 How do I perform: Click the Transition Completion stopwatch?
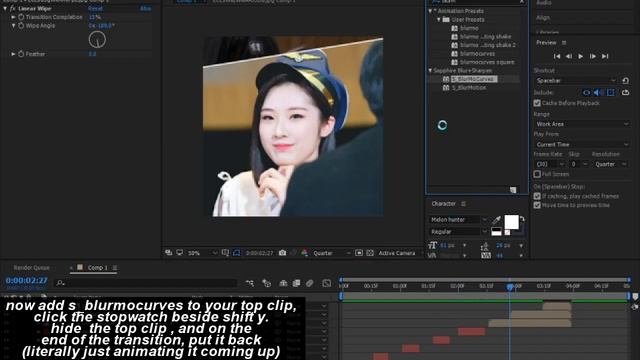21,17
